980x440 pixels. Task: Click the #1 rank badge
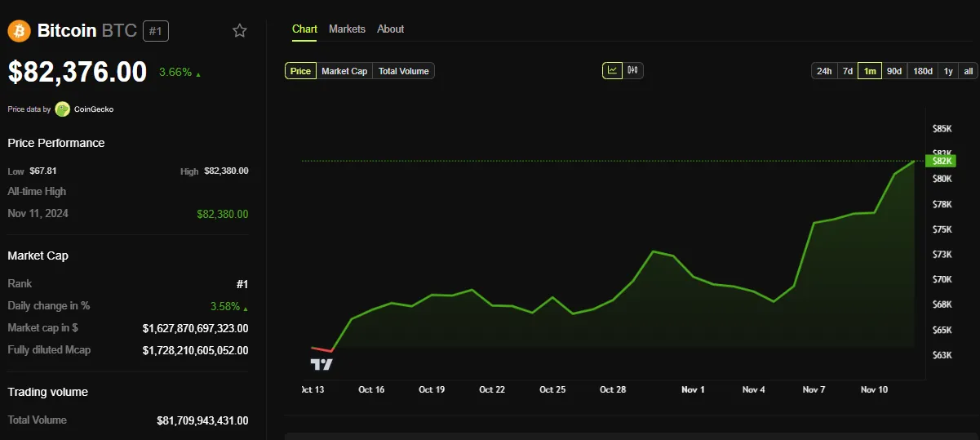pyautogui.click(x=156, y=31)
